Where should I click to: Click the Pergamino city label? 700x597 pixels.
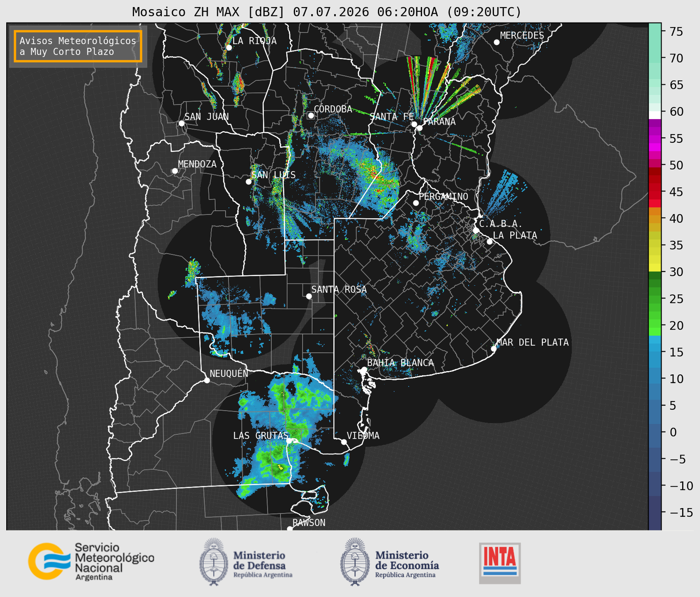(x=444, y=196)
